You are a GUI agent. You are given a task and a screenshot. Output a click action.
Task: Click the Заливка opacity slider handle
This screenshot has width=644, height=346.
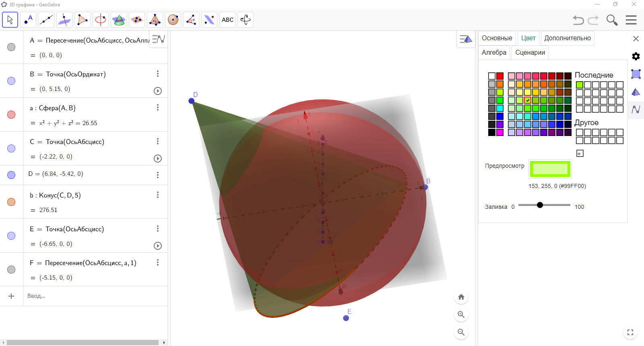tap(540, 205)
